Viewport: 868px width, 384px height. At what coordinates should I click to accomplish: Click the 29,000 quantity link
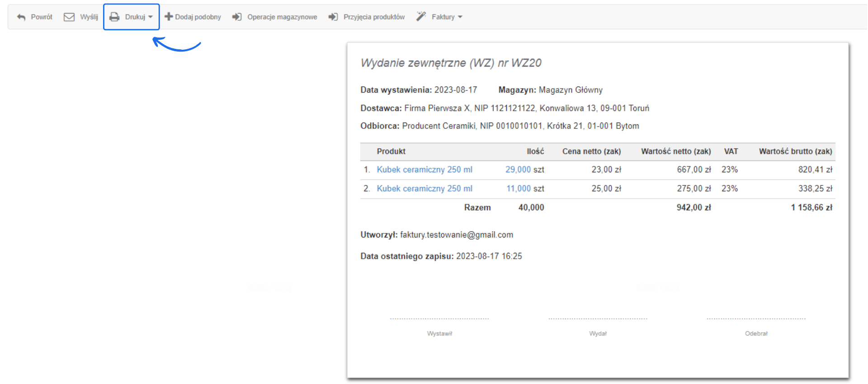point(518,170)
